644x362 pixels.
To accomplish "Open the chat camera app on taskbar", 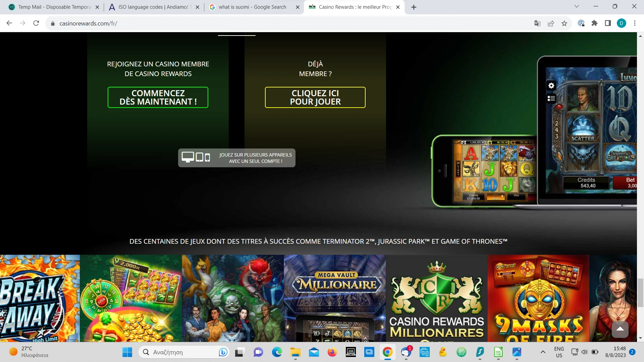I will point(258,352).
